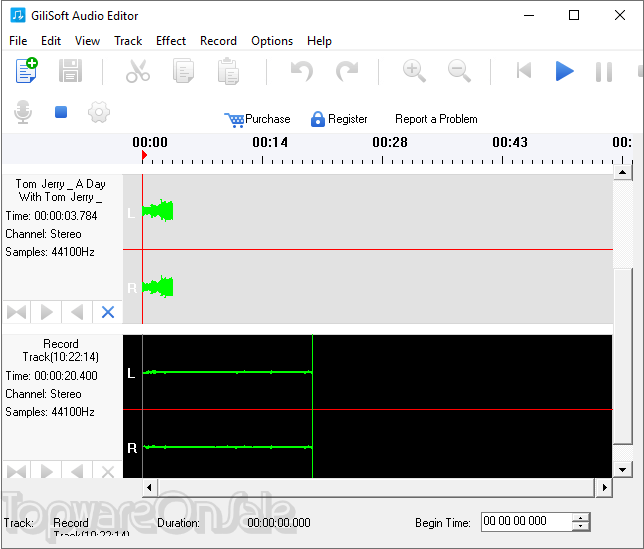This screenshot has width=644, height=549.
Task: Click the Zoom Out magnifier icon
Action: click(x=459, y=71)
